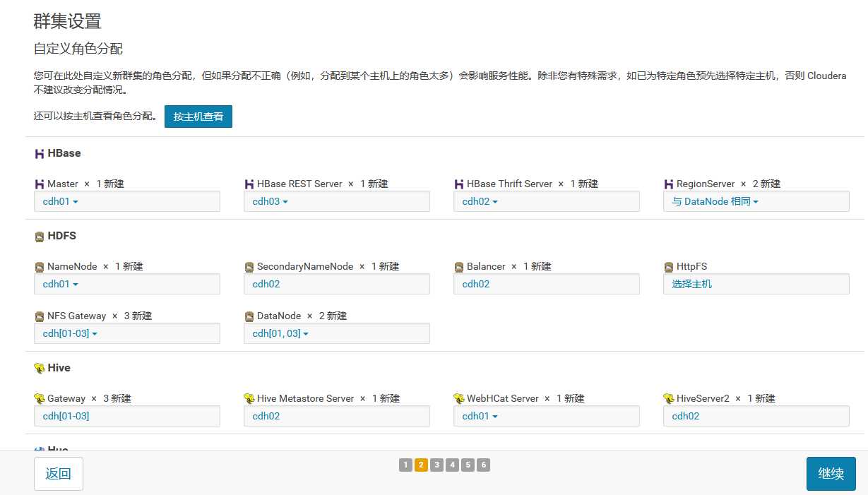
Task: Select current wizard step 2
Action: tap(421, 465)
